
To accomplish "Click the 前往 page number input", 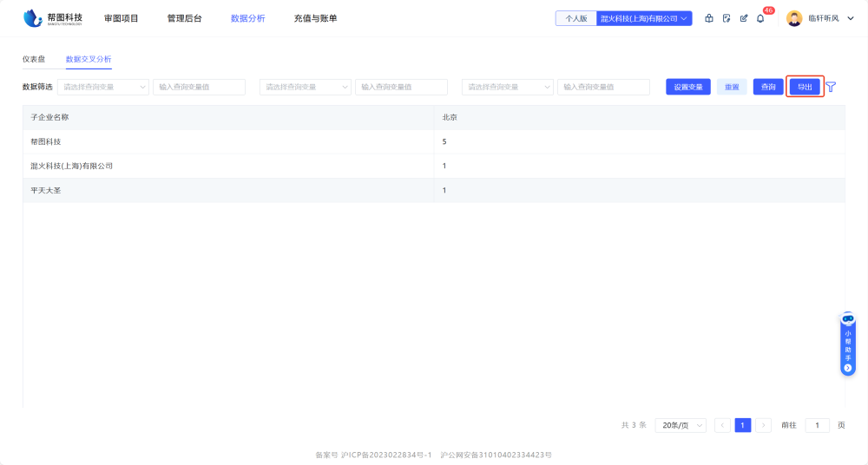I will tap(817, 425).
